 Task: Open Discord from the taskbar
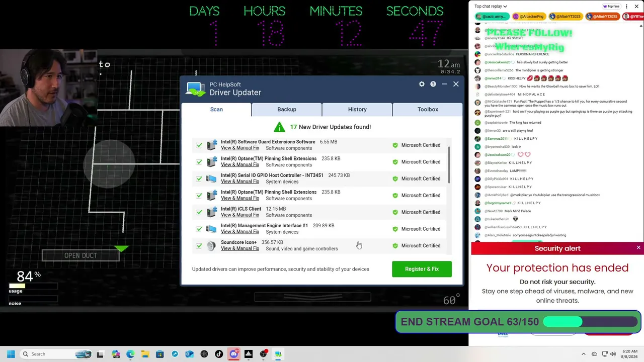coord(233,354)
